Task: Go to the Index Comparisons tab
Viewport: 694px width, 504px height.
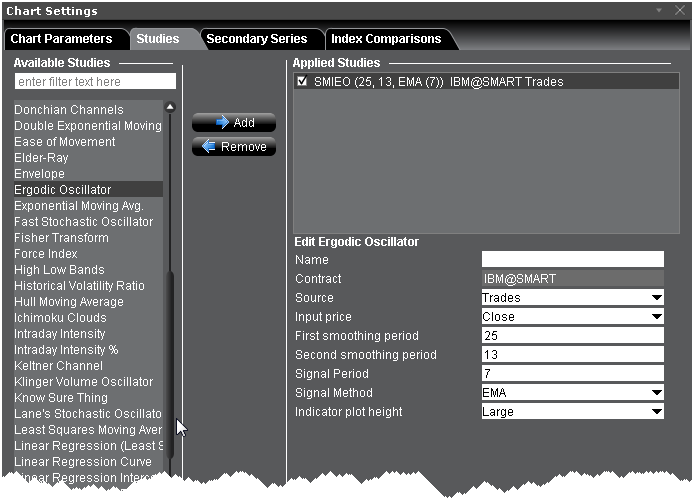Action: [x=386, y=39]
